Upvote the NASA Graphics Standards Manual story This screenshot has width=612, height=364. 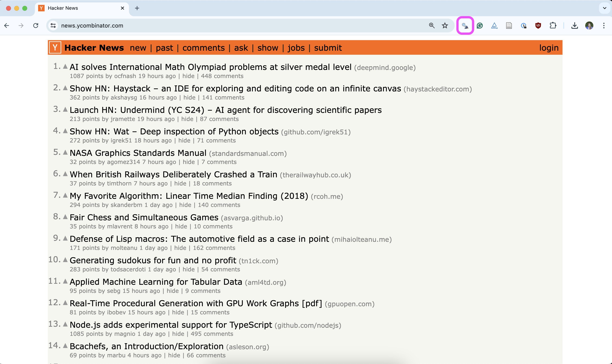[65, 152]
